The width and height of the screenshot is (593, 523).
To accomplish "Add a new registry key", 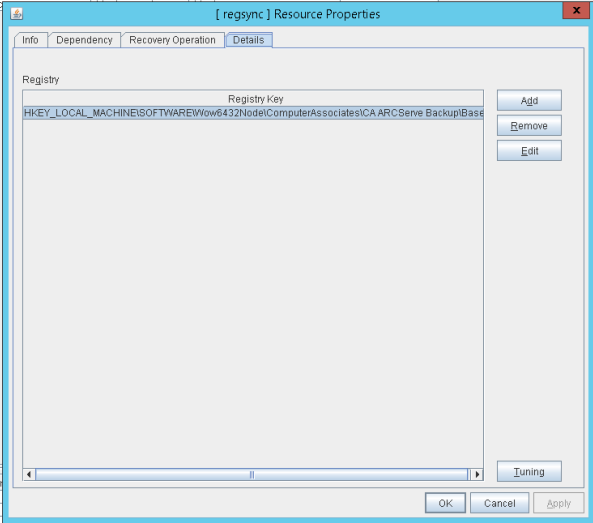I will pos(529,101).
